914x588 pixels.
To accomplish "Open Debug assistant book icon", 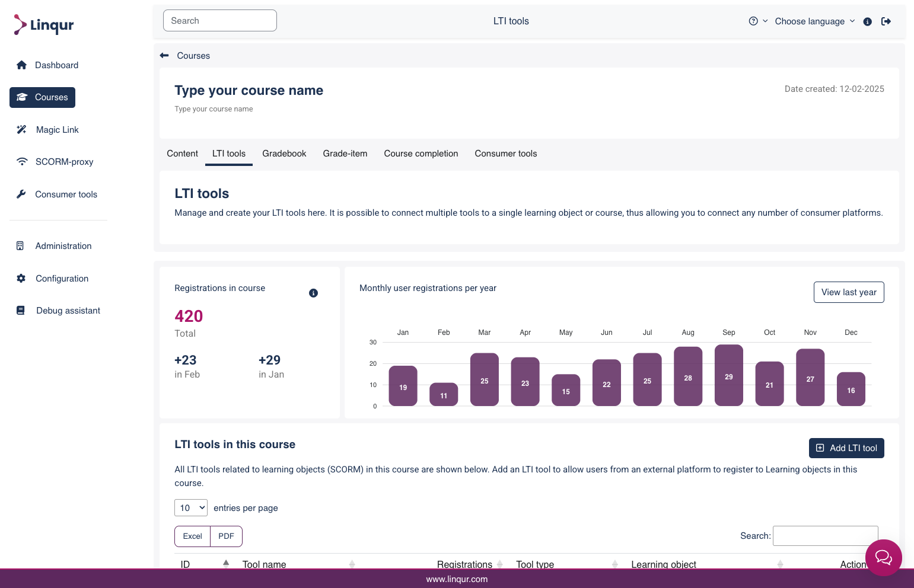I will tap(21, 311).
